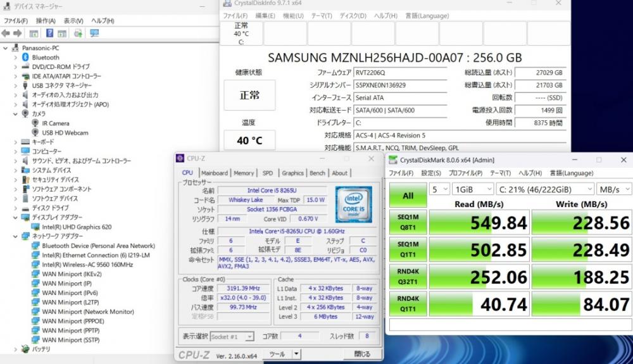Viewport: 633px width, 364px height.
Task: Click the back arrow in Device Manager toolbar
Action: pyautogui.click(x=6, y=33)
